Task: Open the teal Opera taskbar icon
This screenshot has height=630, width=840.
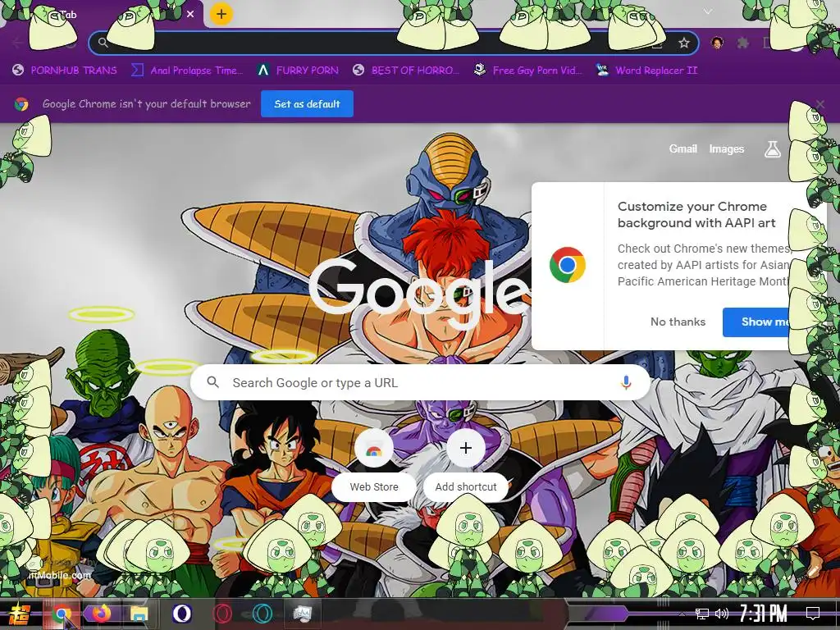Action: pos(262,614)
